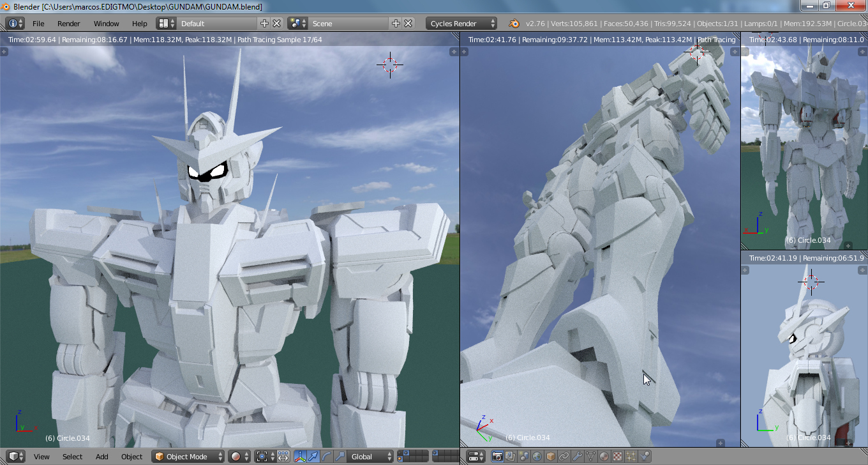868x465 pixels.
Task: Add a new scene
Action: click(x=396, y=24)
